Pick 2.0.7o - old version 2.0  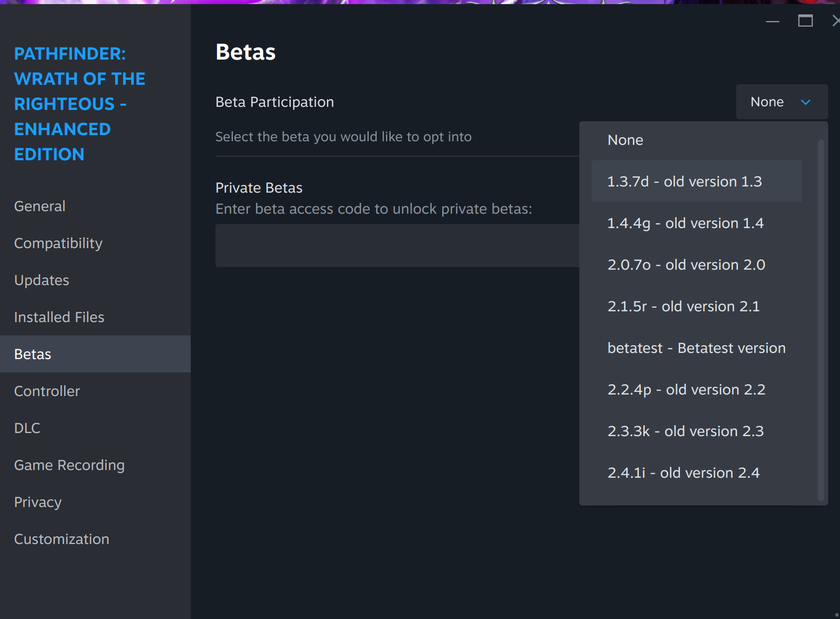click(697, 265)
